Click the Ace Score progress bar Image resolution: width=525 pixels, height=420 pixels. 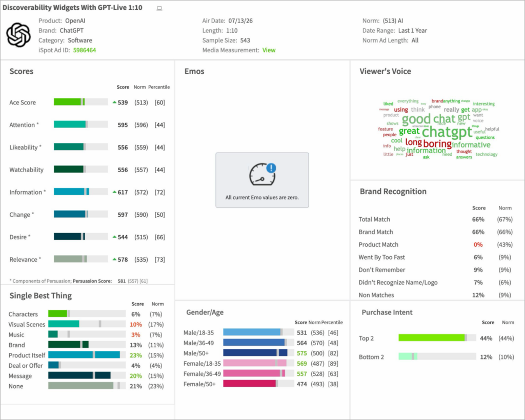80,102
